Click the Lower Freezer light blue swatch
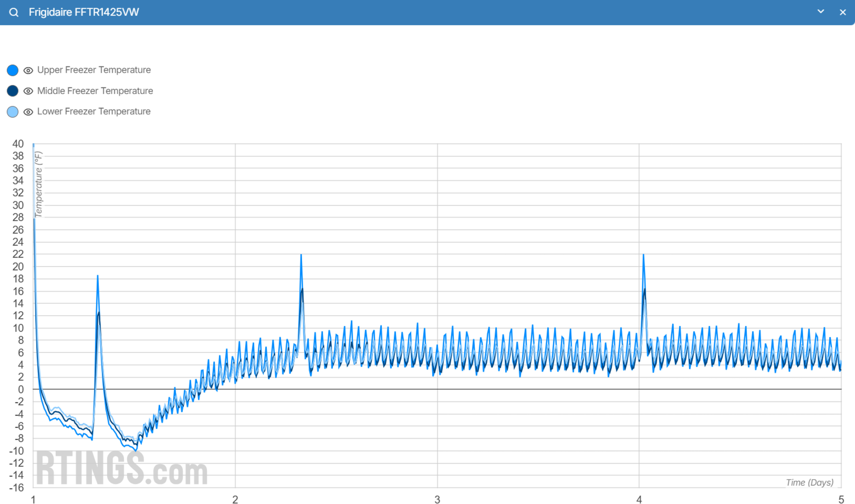 tap(12, 112)
